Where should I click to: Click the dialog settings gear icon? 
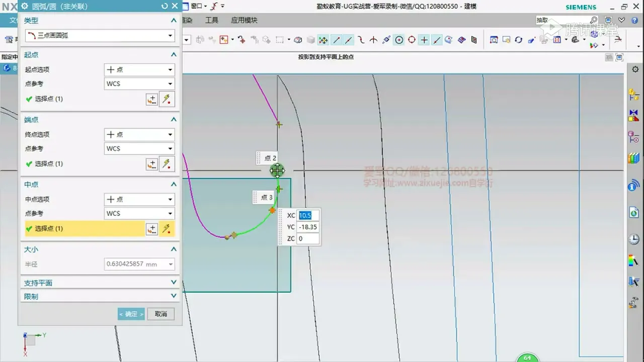pyautogui.click(x=24, y=6)
